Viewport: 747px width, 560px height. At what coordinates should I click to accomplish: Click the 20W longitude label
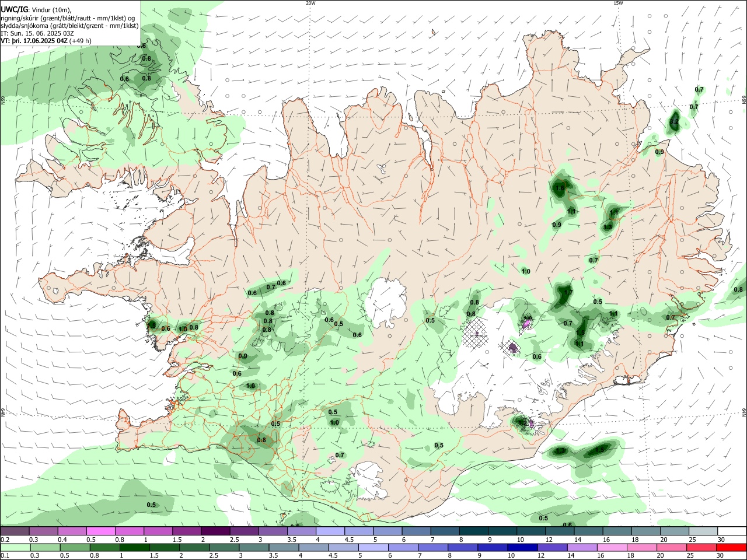point(310,3)
